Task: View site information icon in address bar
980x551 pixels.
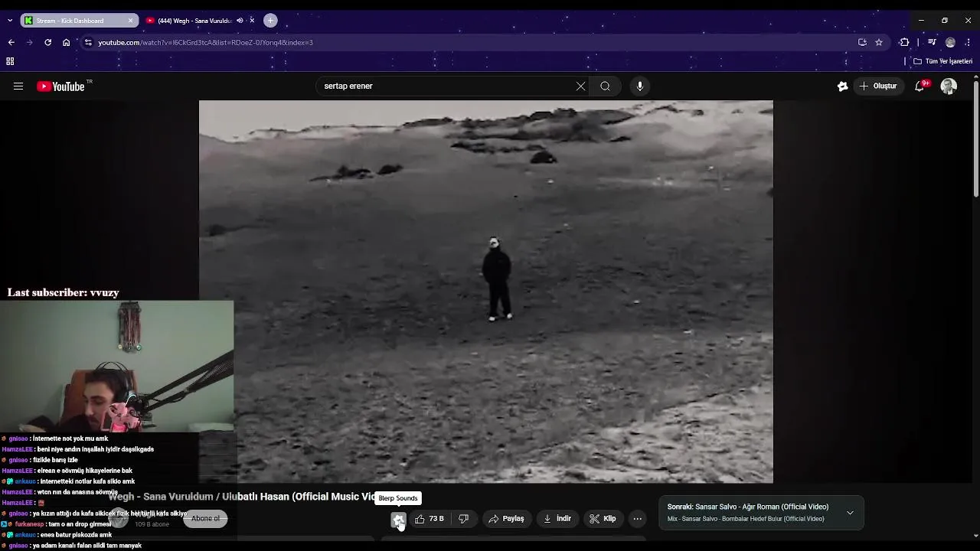Action: (x=88, y=42)
